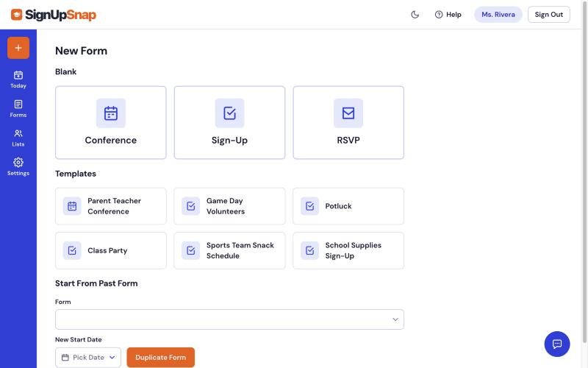The height and width of the screenshot is (368, 588).
Task: Click the SignUpSnap logo icon
Action: tap(16, 15)
